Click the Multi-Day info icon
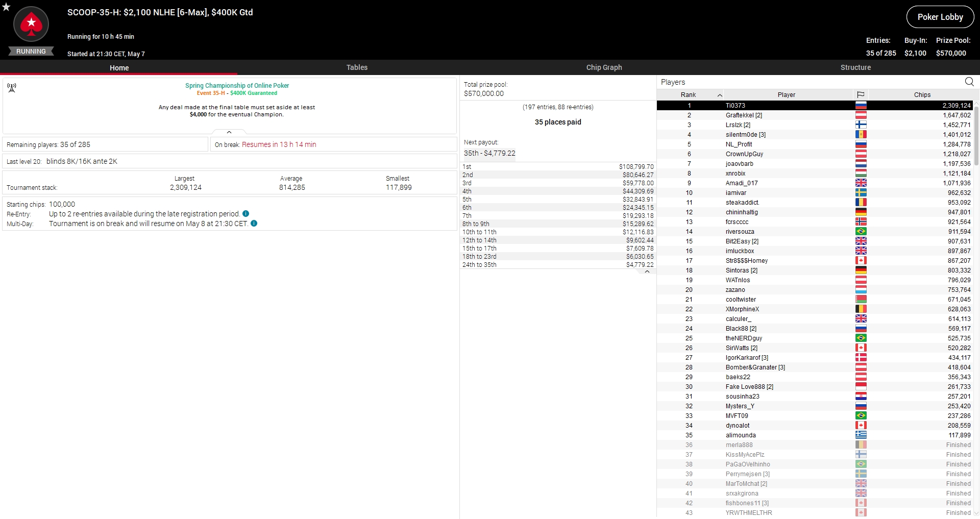 [x=254, y=224]
